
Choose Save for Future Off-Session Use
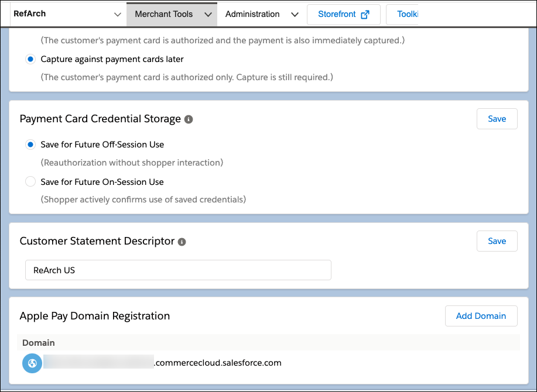[x=30, y=144]
